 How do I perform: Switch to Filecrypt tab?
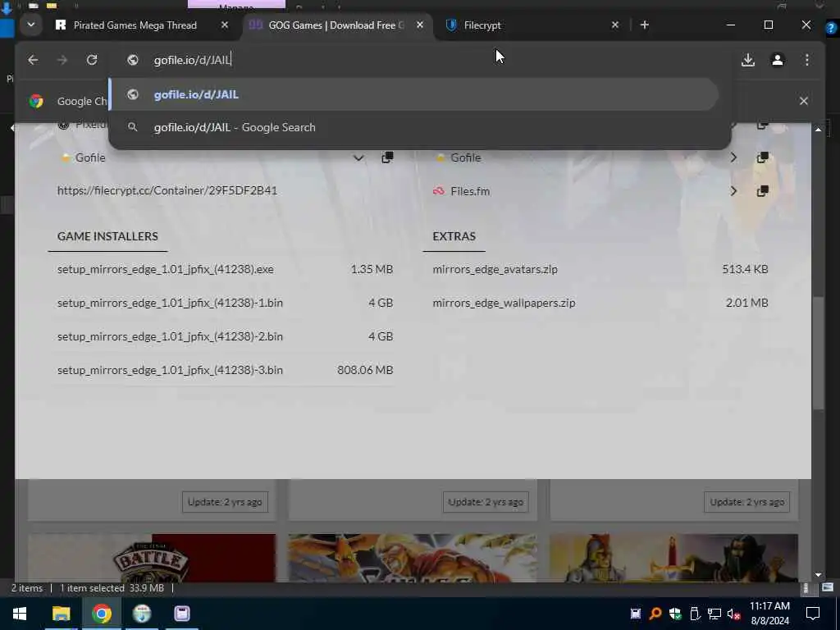[482, 25]
